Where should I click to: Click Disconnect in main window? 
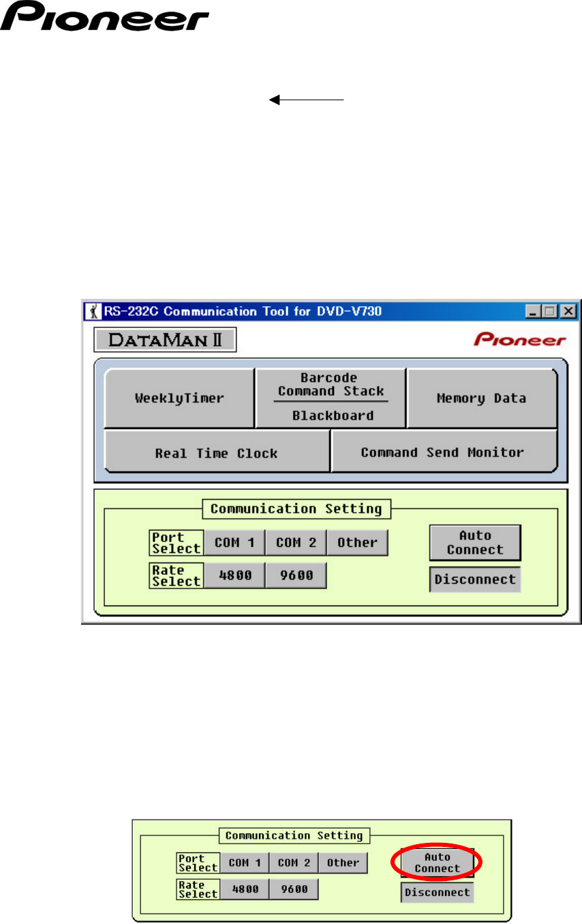[475, 580]
